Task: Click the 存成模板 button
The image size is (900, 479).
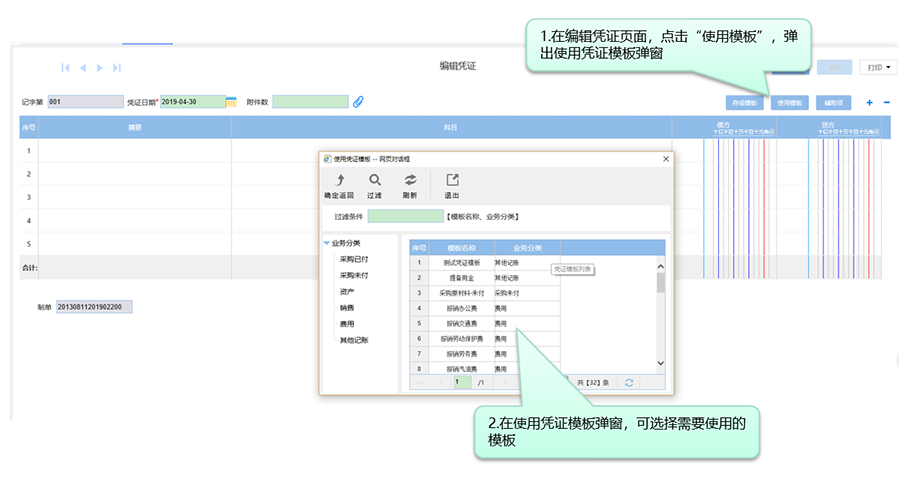Action: [x=746, y=102]
